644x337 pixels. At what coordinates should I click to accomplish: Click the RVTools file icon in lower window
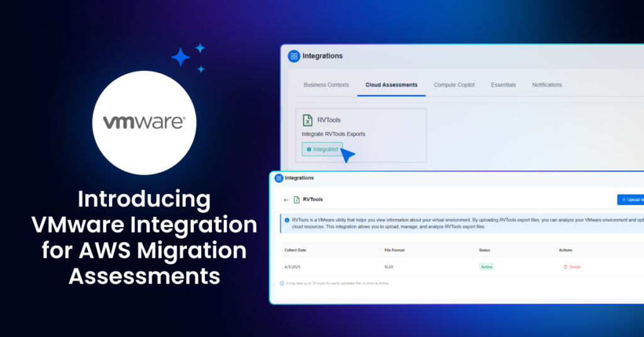pyautogui.click(x=297, y=200)
